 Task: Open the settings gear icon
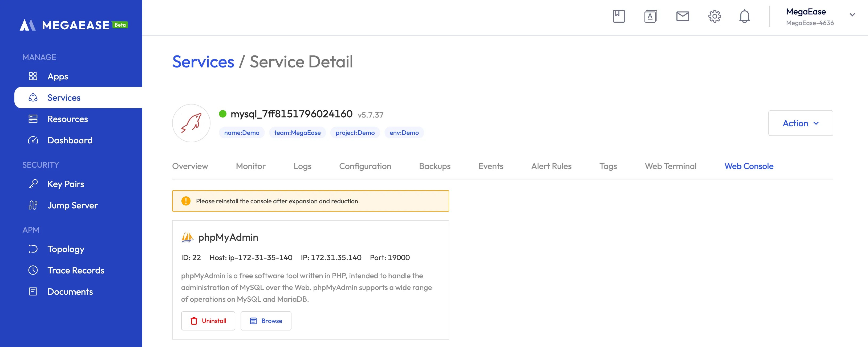pyautogui.click(x=714, y=16)
